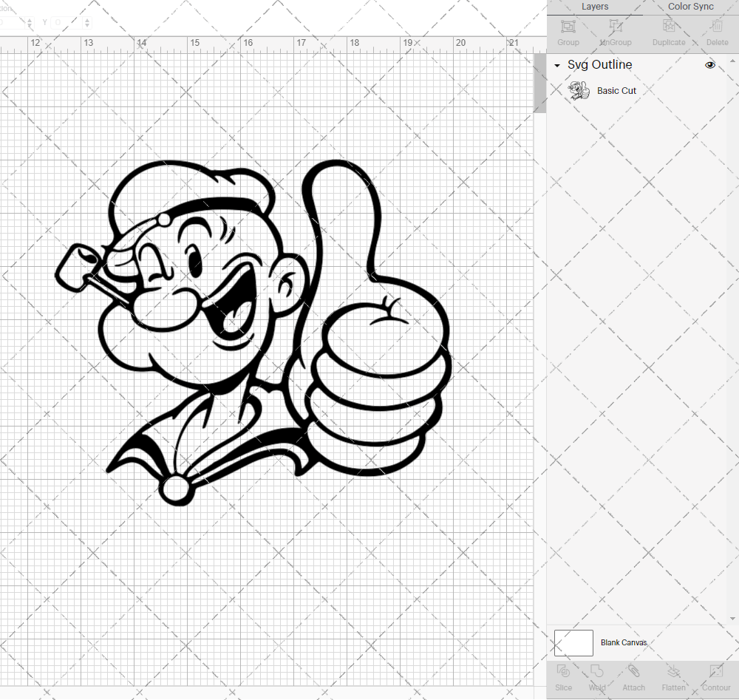The width and height of the screenshot is (739, 700).
Task: Open the Layers tab
Action: 595,7
